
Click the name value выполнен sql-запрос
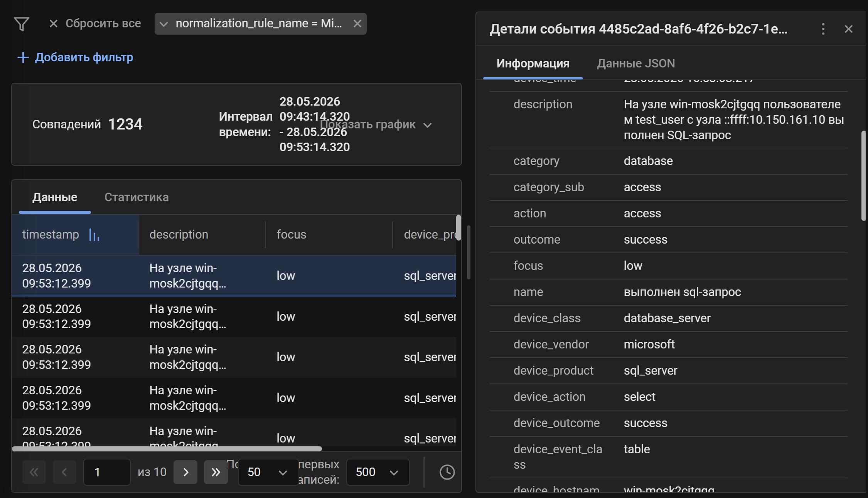683,292
